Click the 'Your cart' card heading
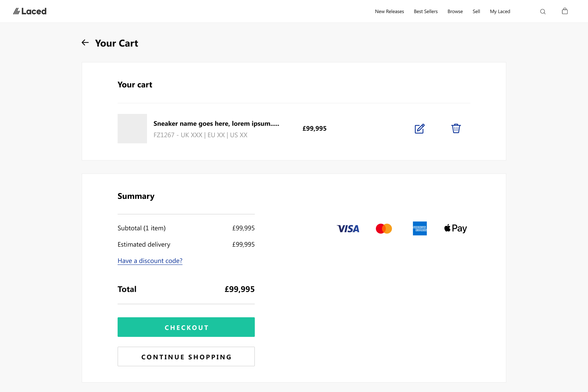588x392 pixels. [135, 85]
